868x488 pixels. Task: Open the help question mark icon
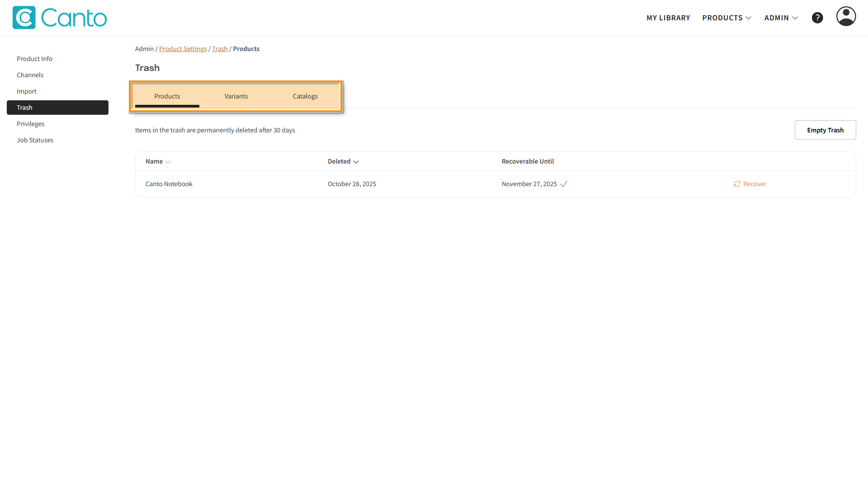click(817, 18)
